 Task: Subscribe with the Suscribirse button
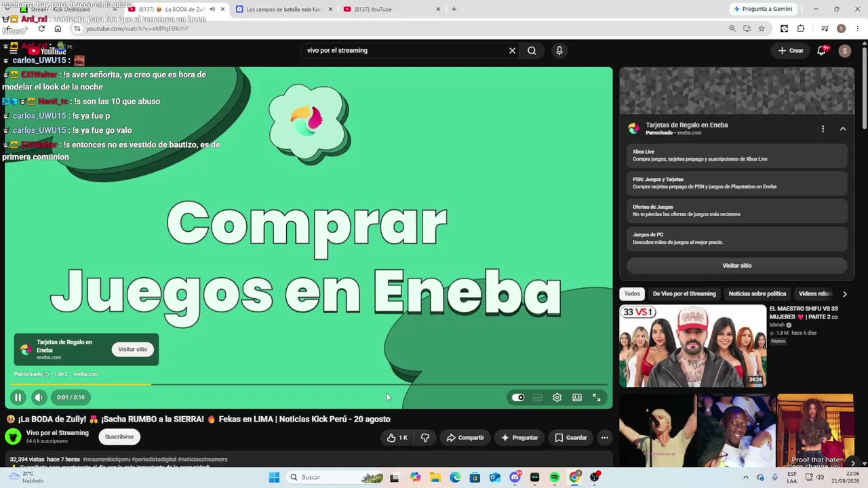(x=119, y=436)
